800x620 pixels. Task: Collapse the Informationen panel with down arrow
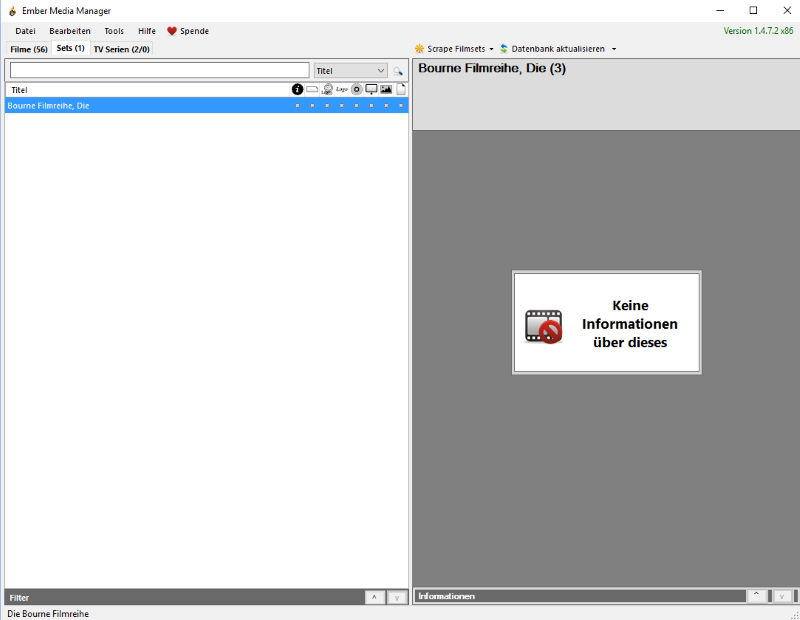(782, 595)
